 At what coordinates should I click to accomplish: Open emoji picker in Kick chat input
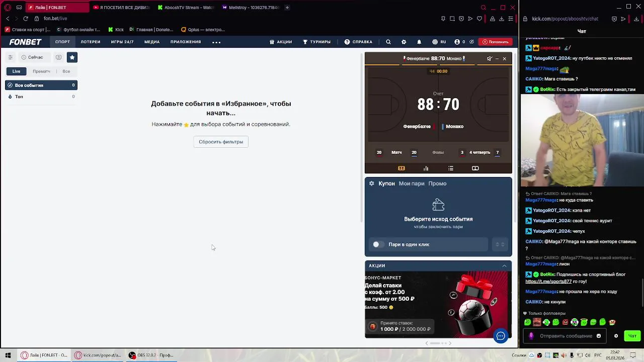coord(599,336)
